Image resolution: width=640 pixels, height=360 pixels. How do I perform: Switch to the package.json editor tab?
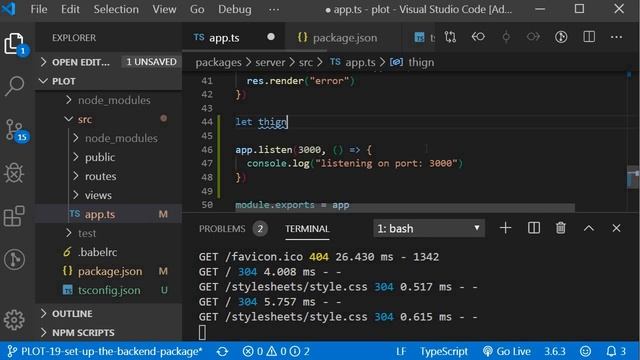[344, 38]
